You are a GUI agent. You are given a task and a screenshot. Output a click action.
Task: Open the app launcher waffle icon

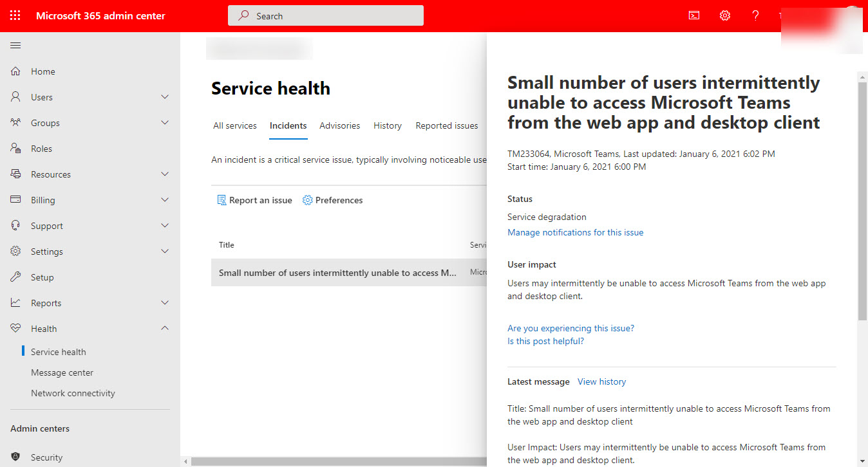(x=15, y=15)
